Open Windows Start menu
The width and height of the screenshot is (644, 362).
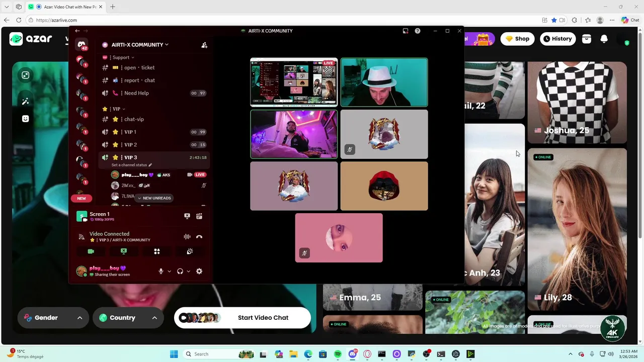(174, 354)
